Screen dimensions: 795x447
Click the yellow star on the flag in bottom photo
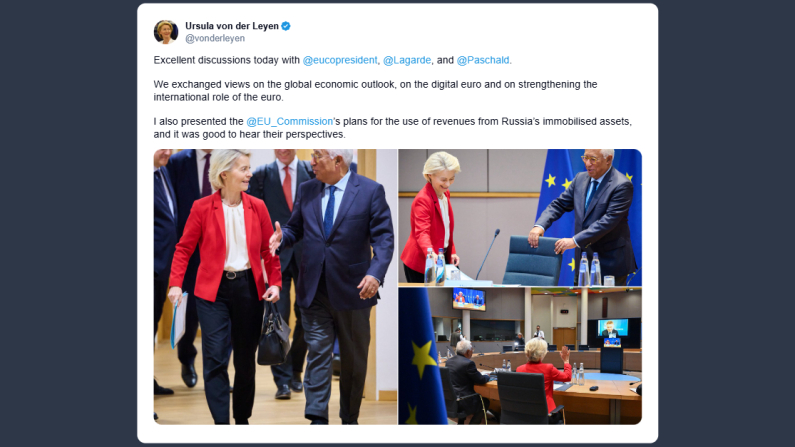click(x=424, y=359)
